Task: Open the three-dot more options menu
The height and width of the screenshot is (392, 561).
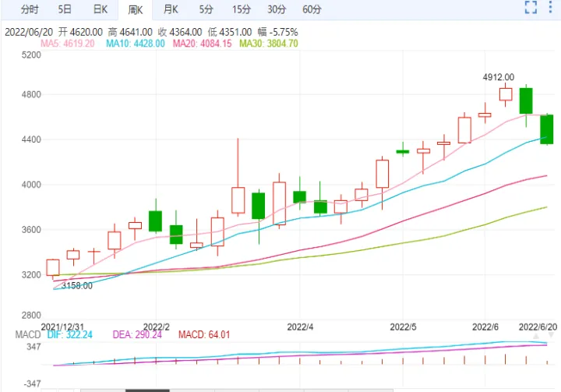Action: point(552,9)
